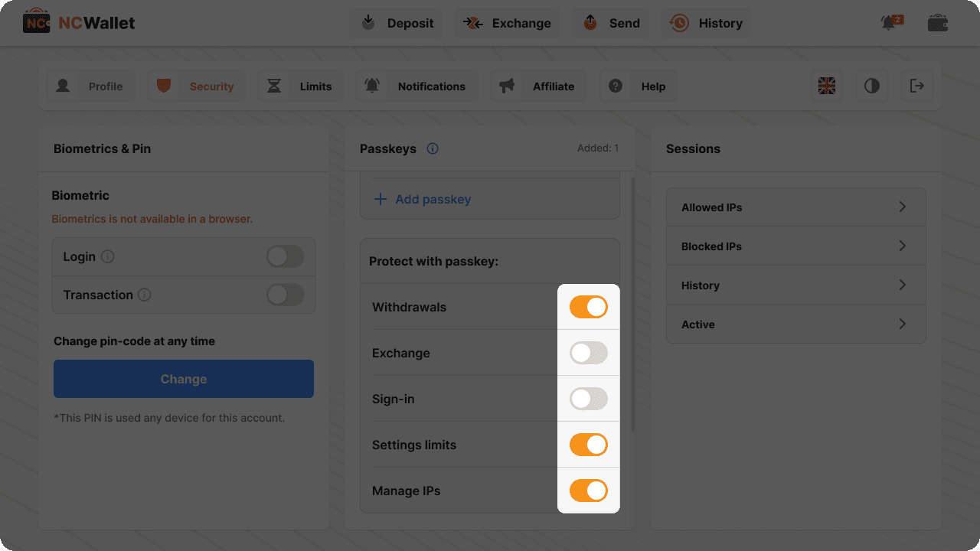
Task: Click the Passkeys info icon
Action: [x=433, y=148]
